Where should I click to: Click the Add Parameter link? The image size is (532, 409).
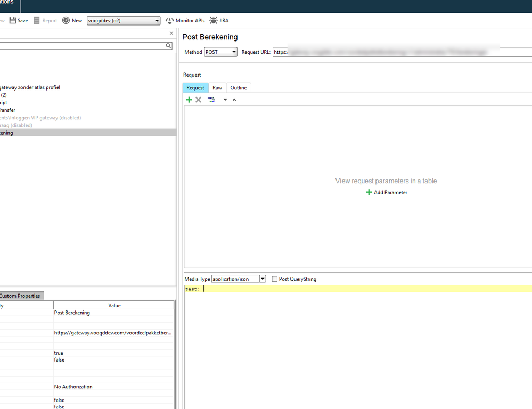(x=387, y=192)
